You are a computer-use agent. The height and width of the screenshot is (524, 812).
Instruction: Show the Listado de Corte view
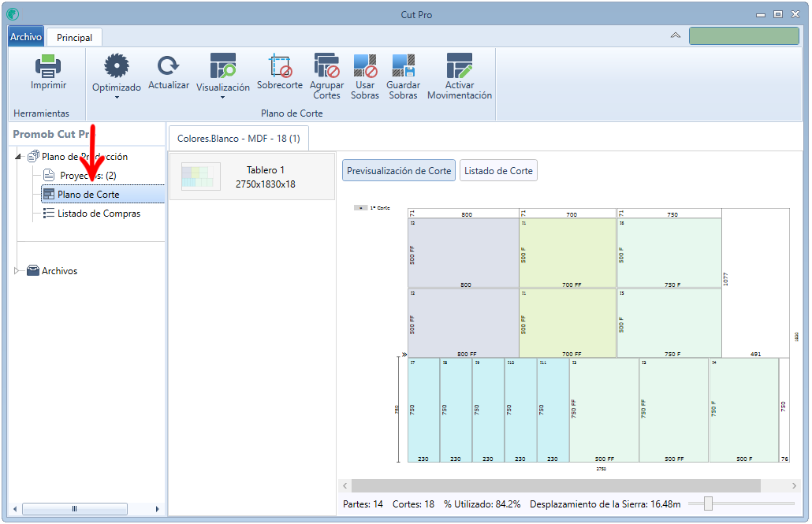click(498, 171)
